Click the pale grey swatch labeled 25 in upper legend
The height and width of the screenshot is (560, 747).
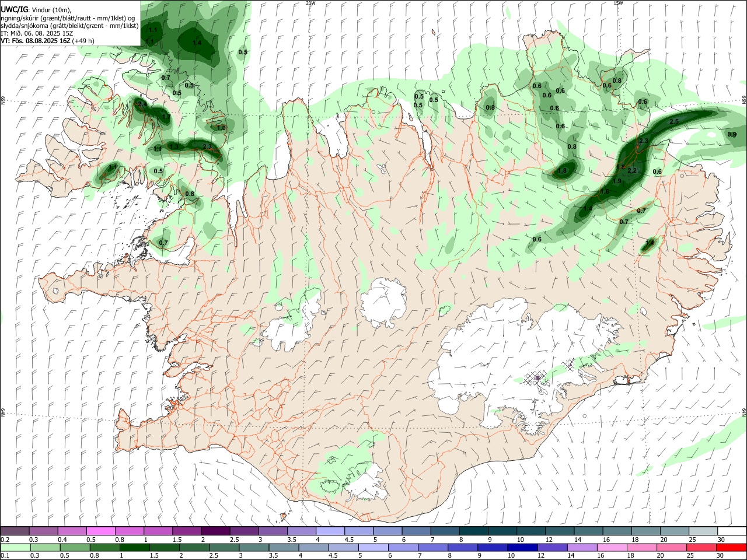[703, 531]
